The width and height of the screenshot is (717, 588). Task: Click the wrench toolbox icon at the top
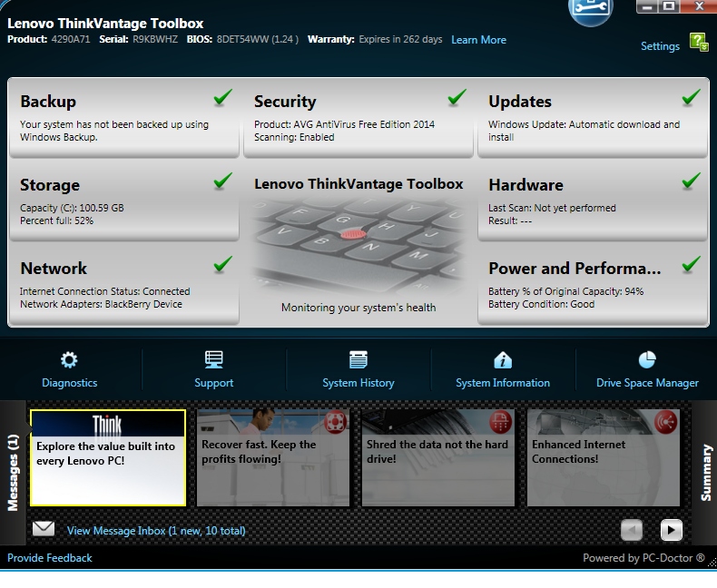tap(591, 12)
